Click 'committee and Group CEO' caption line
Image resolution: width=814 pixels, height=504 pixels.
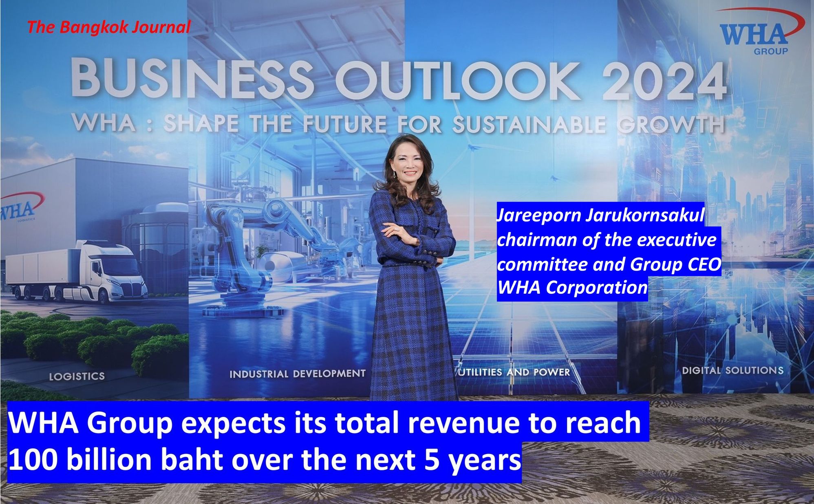(609, 264)
